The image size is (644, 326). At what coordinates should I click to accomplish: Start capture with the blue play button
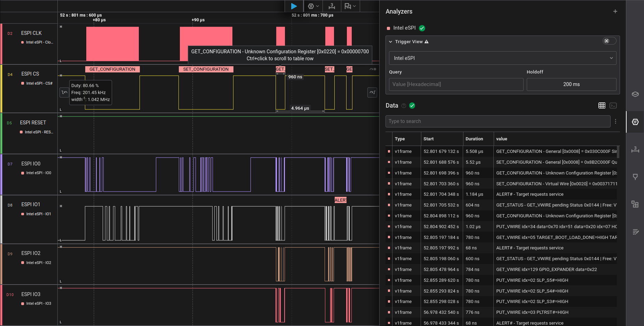[x=294, y=6]
